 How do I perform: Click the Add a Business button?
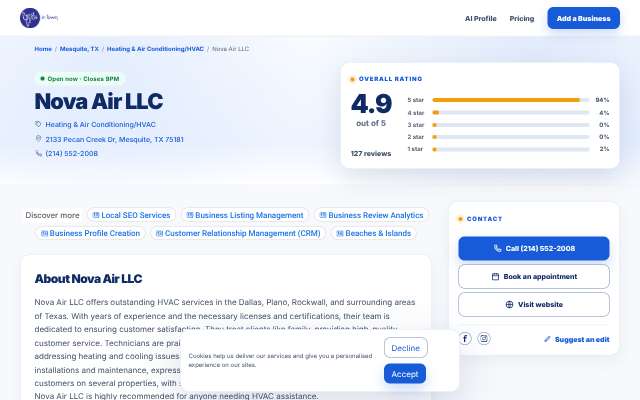click(x=583, y=18)
